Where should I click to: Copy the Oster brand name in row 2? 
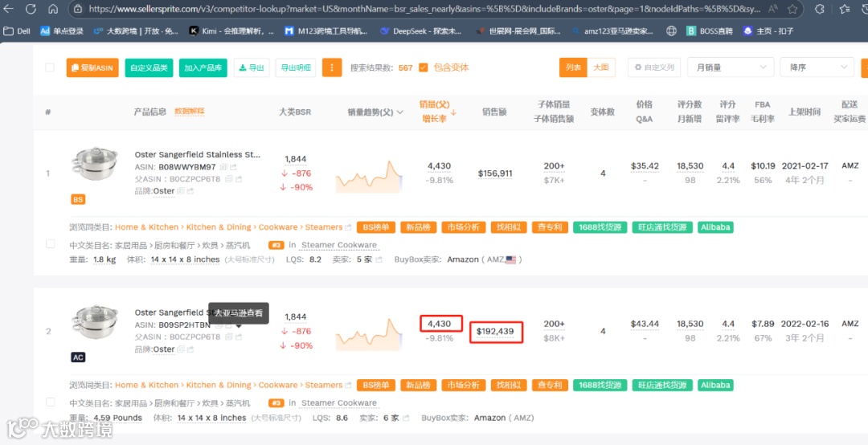pos(181,349)
